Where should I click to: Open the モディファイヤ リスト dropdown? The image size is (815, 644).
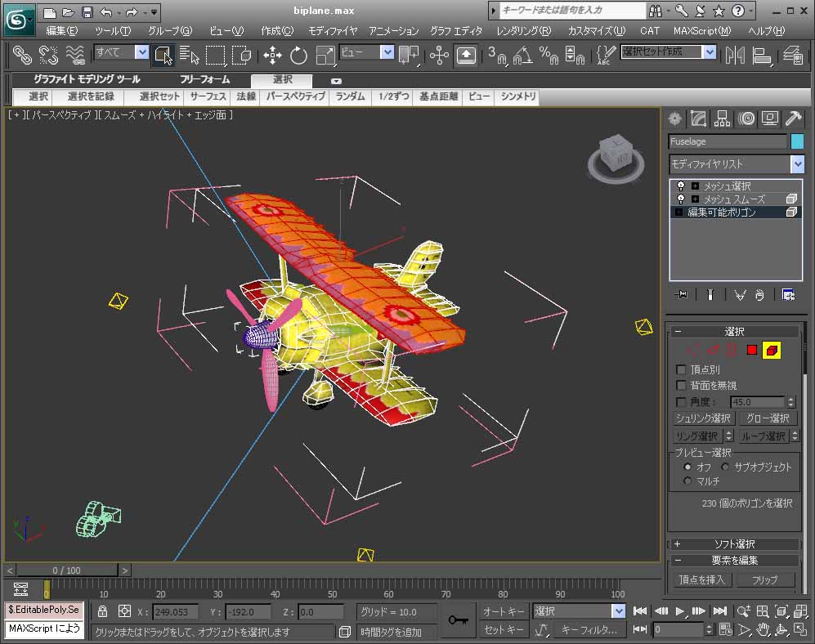(x=797, y=164)
